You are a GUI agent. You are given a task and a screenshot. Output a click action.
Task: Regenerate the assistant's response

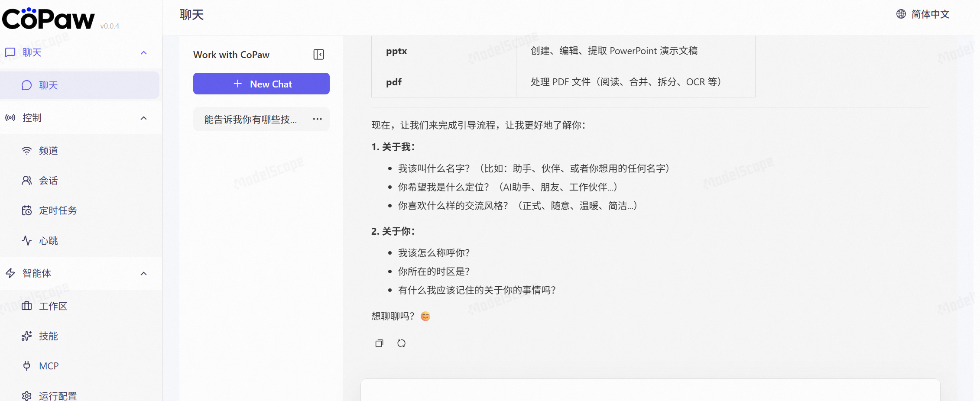tap(402, 343)
